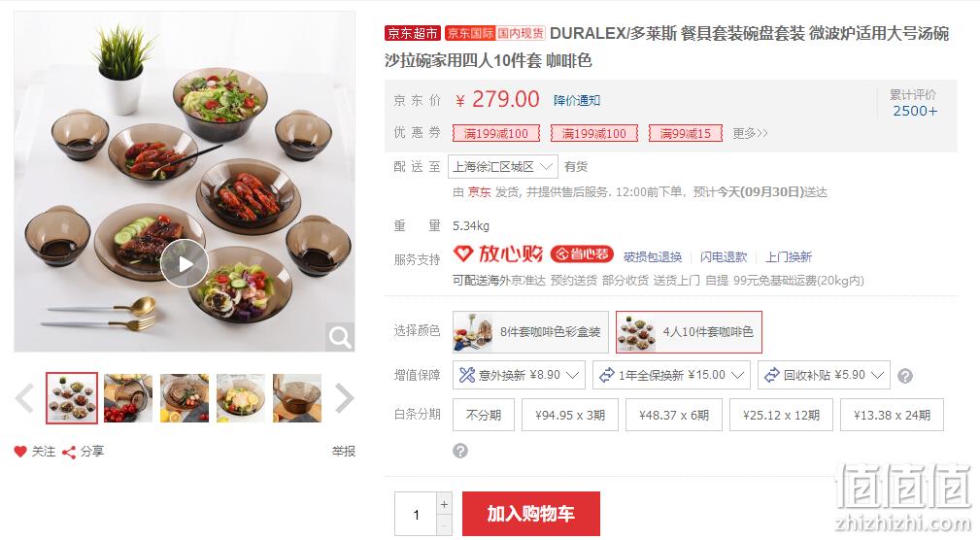Open help question mark below 白条分期

click(x=460, y=451)
